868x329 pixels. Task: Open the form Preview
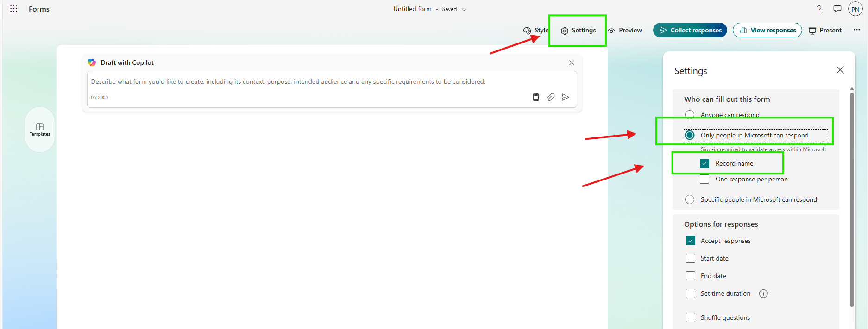click(625, 31)
